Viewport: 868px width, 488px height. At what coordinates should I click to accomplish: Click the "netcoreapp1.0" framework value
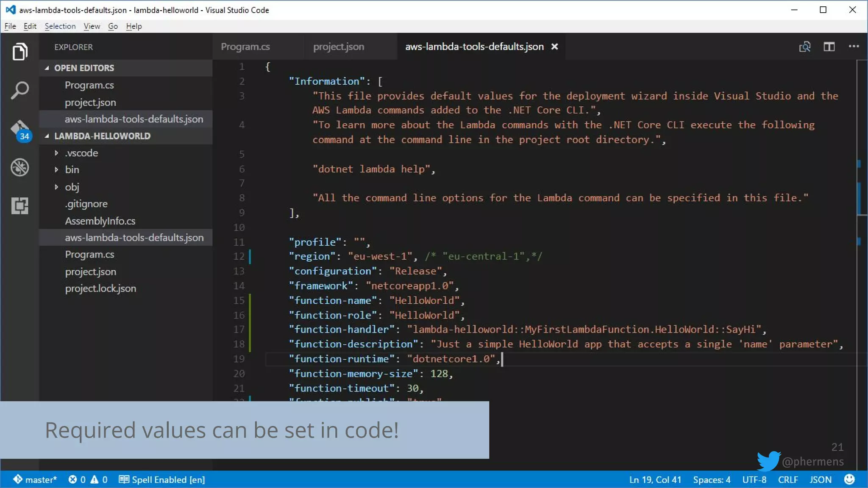point(409,286)
